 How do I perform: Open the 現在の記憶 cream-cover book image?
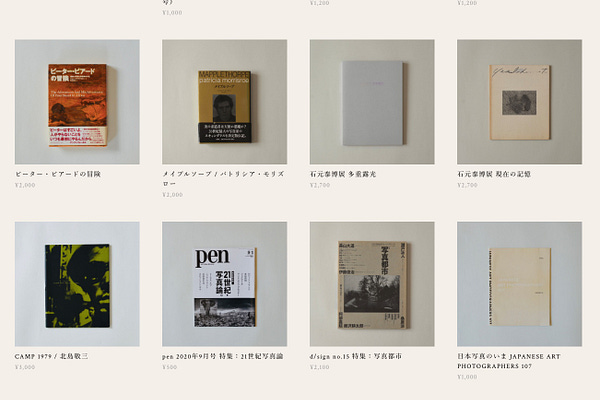pyautogui.click(x=519, y=102)
